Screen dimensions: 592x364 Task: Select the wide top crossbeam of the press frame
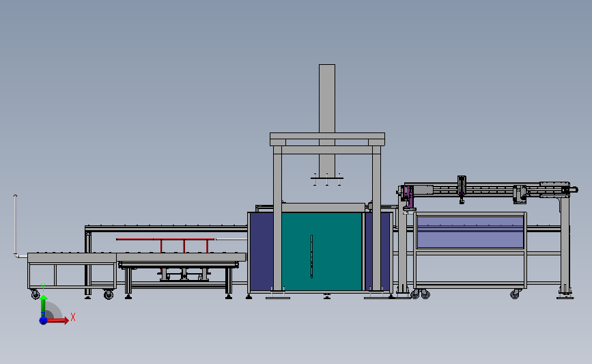coord(327,136)
